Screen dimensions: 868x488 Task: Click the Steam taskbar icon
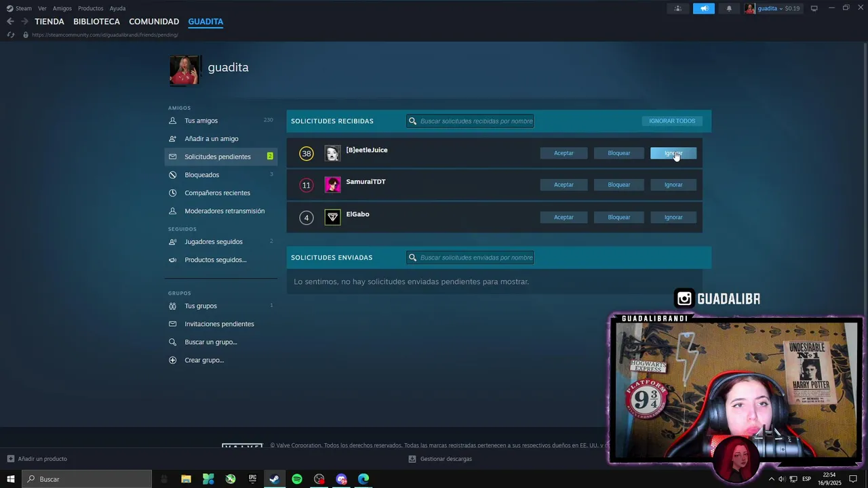275,479
